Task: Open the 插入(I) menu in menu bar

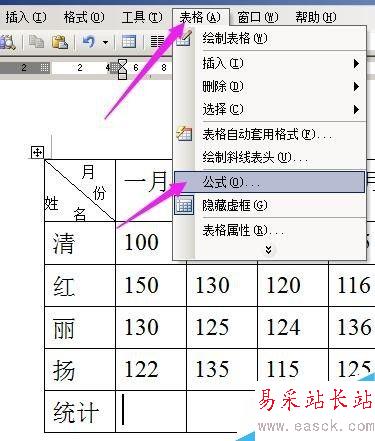Action: 26,17
